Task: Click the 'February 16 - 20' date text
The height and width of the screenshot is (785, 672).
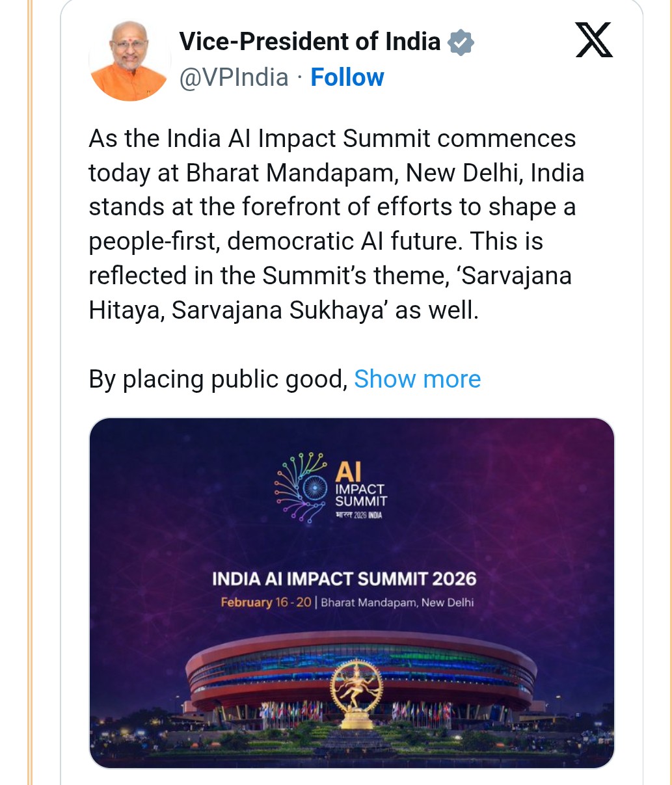Action: coord(265,602)
